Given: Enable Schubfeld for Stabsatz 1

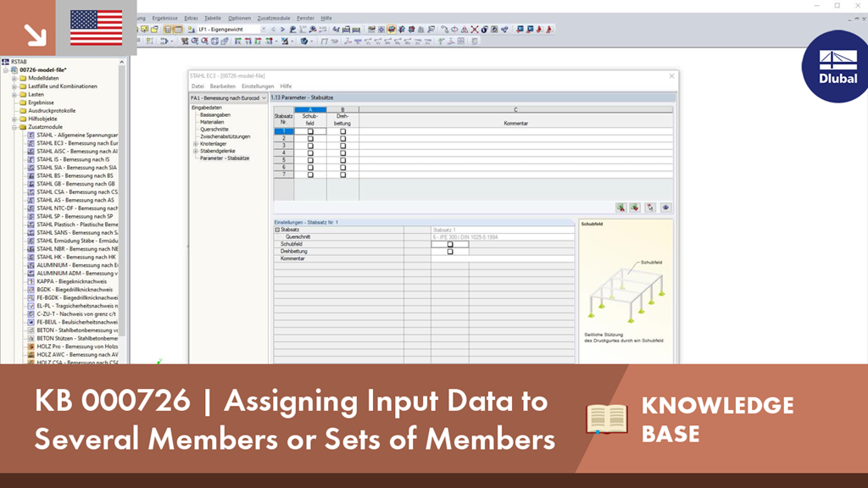Looking at the screenshot, I should (x=310, y=131).
